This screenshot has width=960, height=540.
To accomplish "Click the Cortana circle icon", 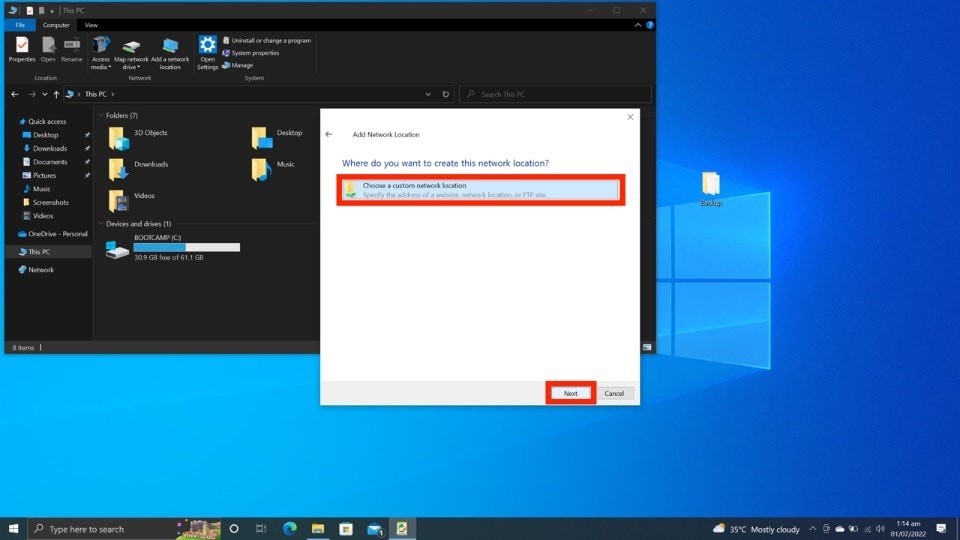I will point(234,529).
